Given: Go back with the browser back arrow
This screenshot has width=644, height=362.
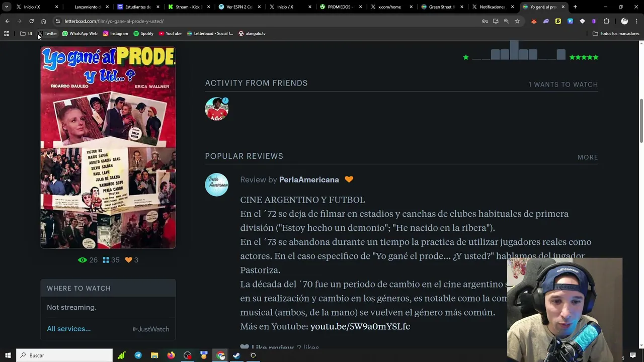Looking at the screenshot, I should click(7, 21).
